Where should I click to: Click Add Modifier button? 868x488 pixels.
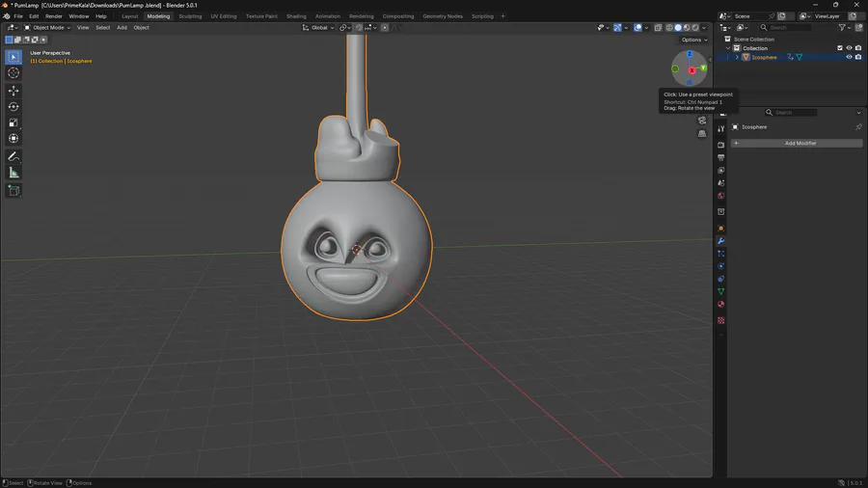[797, 144]
